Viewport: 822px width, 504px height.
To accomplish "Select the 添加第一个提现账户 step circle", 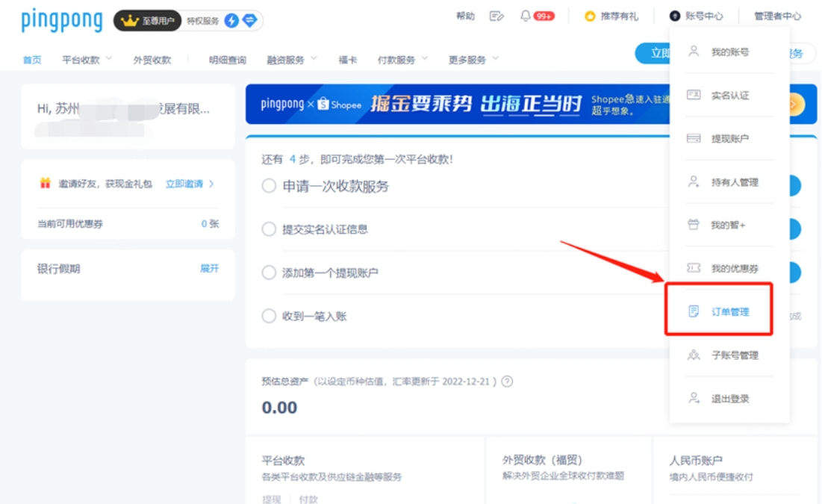I will click(x=269, y=273).
